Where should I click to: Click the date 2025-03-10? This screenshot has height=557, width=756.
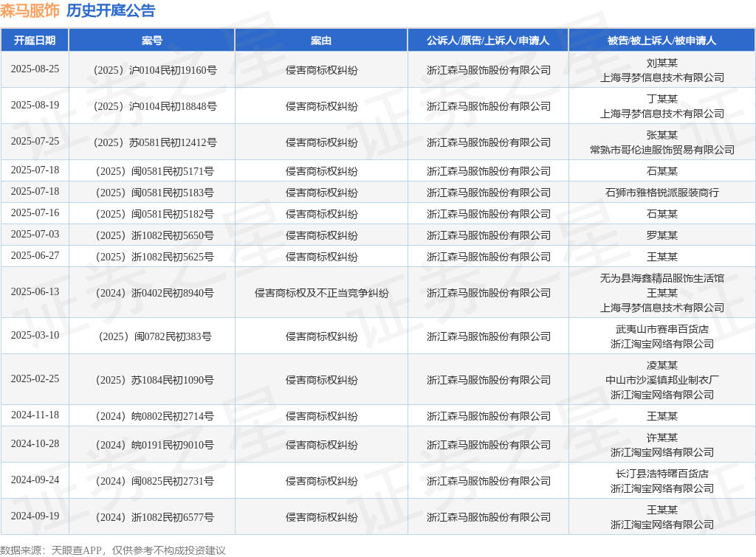[35, 335]
